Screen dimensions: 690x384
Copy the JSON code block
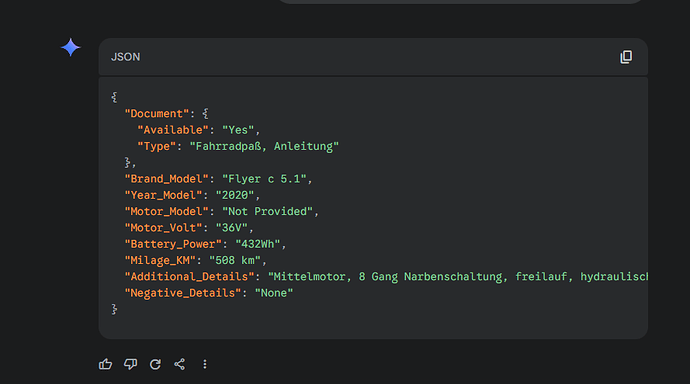(626, 57)
